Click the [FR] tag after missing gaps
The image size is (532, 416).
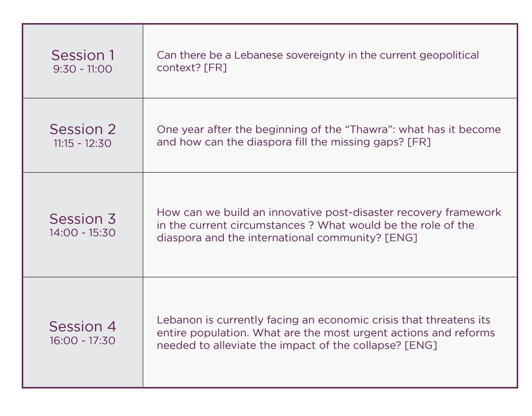[419, 142]
